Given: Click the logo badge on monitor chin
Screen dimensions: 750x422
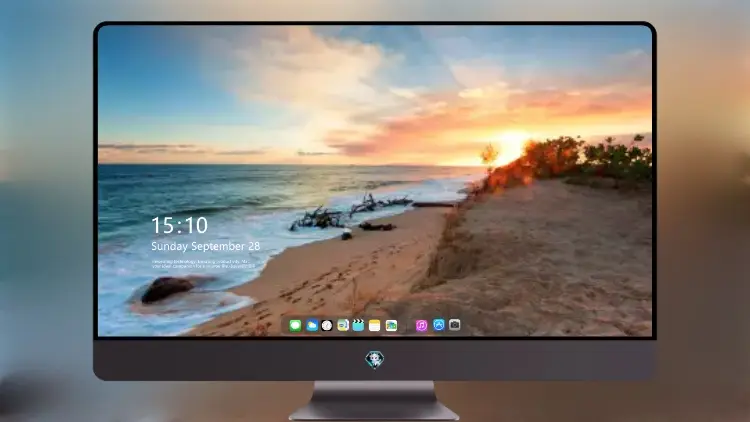Looking at the screenshot, I should point(375,359).
